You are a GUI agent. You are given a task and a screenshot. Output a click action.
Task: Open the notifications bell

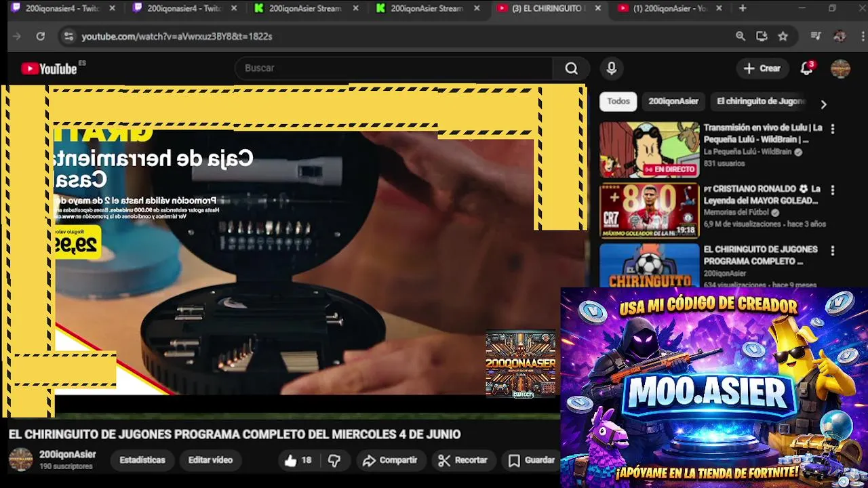point(806,68)
